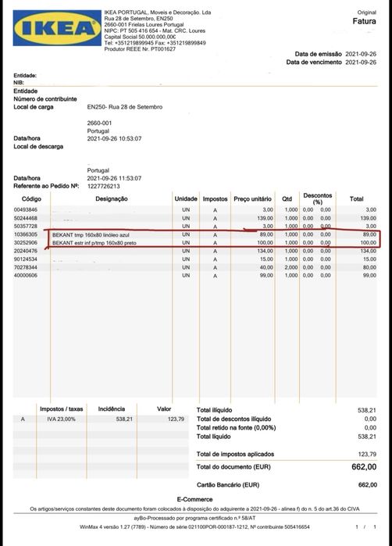The height and width of the screenshot is (546, 392).
Task: Select the Tel/Fax number line
Action: [x=155, y=43]
